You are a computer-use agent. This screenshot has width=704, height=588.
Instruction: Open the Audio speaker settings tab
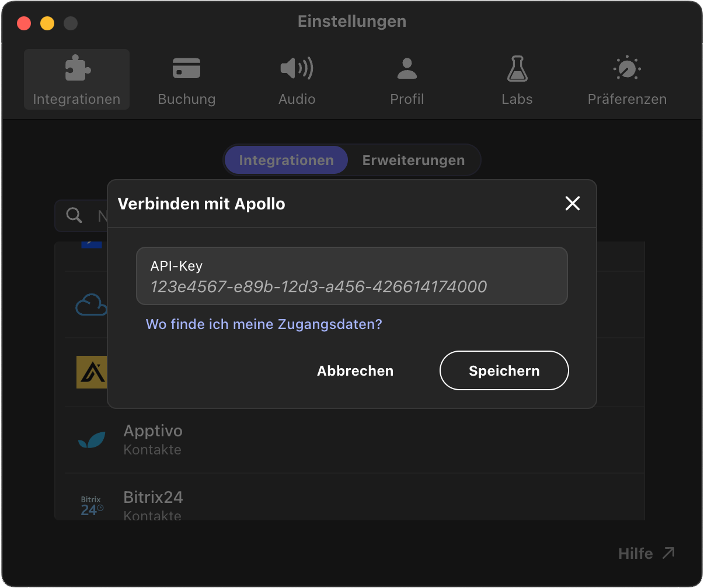297,79
